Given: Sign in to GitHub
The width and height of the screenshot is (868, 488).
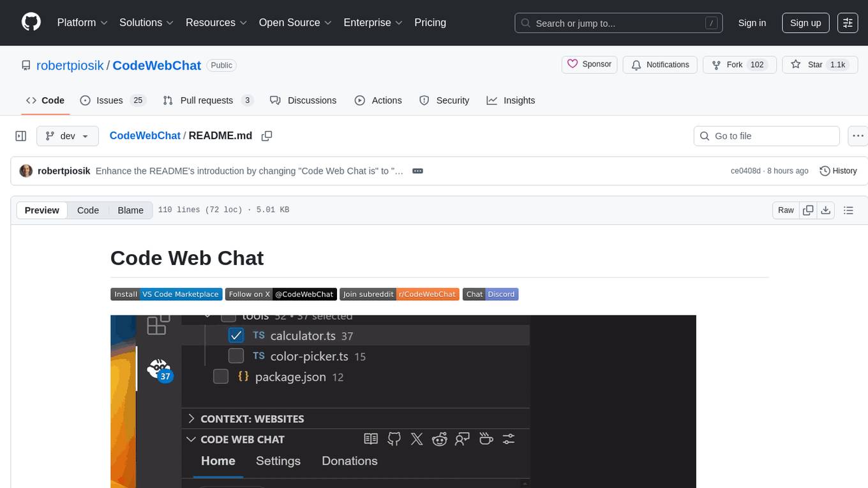Looking at the screenshot, I should 752,22.
